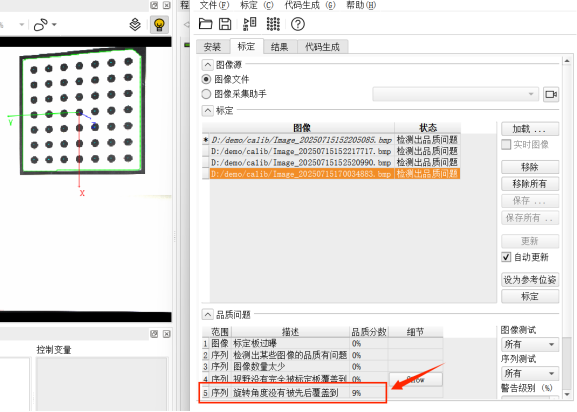Click the 标定 button below 设为参考位姿
This screenshot has width=577, height=412.
pos(530,296)
